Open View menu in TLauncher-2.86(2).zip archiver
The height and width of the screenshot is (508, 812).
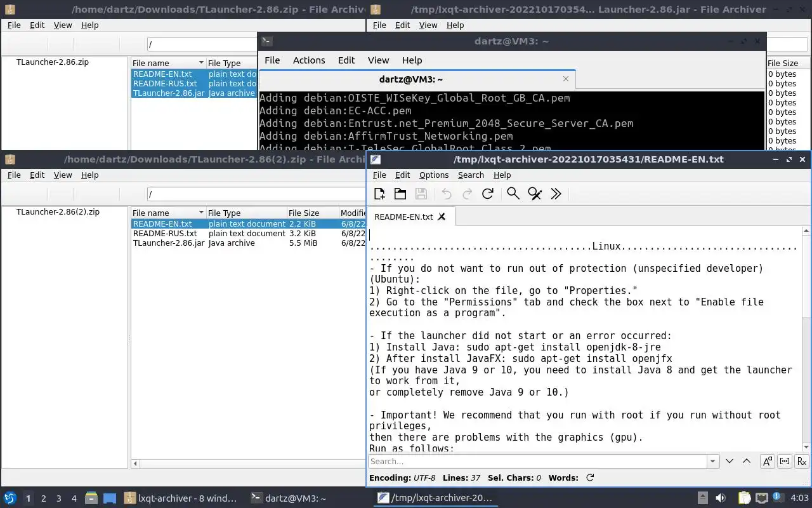pos(63,175)
